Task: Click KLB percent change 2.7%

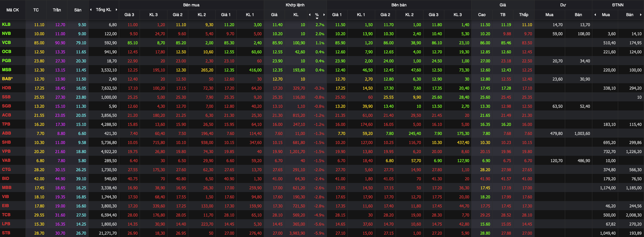Action: (x=320, y=25)
